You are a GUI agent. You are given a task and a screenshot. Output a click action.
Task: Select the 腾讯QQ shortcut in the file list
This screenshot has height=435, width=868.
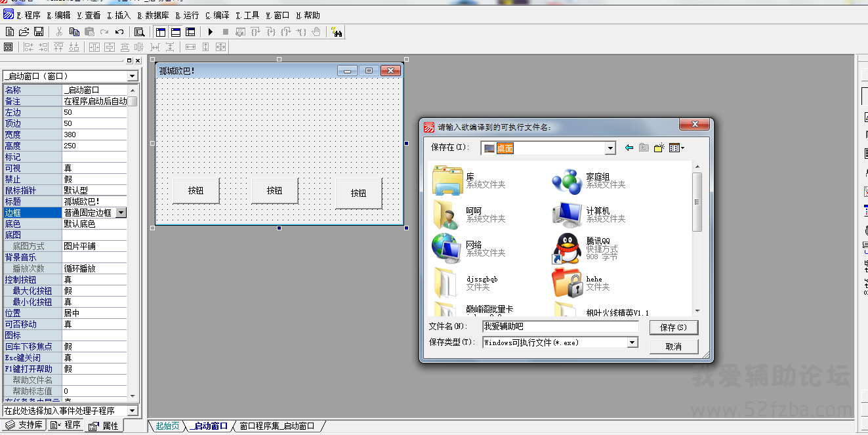tap(586, 249)
